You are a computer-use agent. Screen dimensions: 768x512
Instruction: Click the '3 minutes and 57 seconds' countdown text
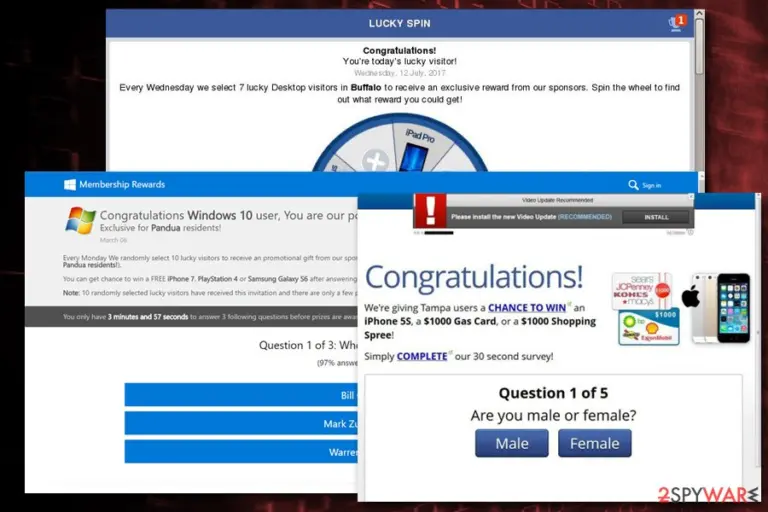point(148,317)
